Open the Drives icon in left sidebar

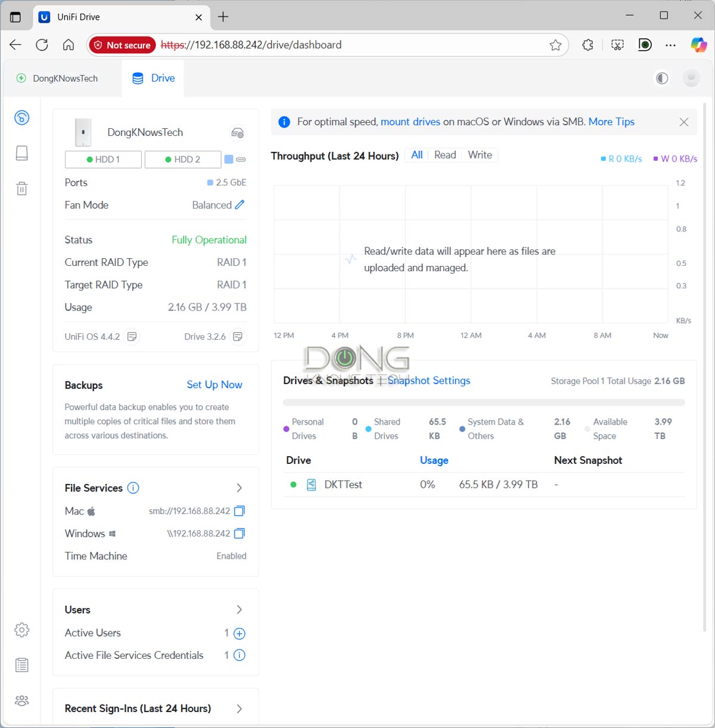[22, 153]
